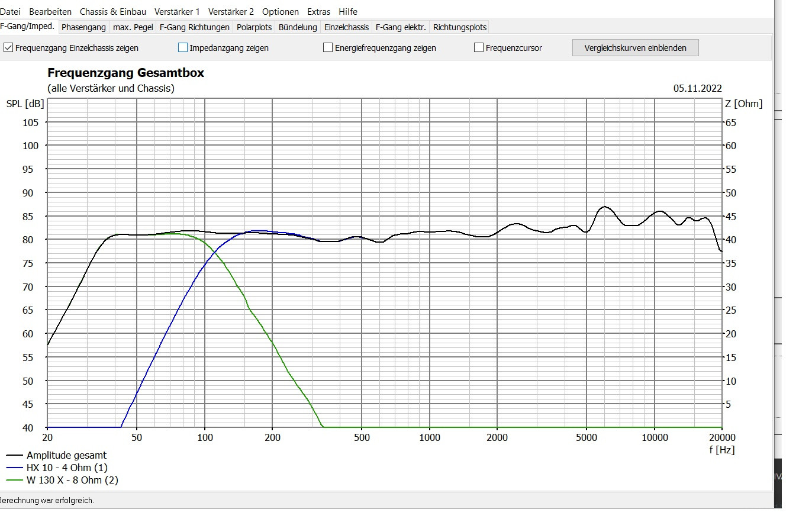Click the 65 impedance axis value
This screenshot has width=812, height=522.
731,123
